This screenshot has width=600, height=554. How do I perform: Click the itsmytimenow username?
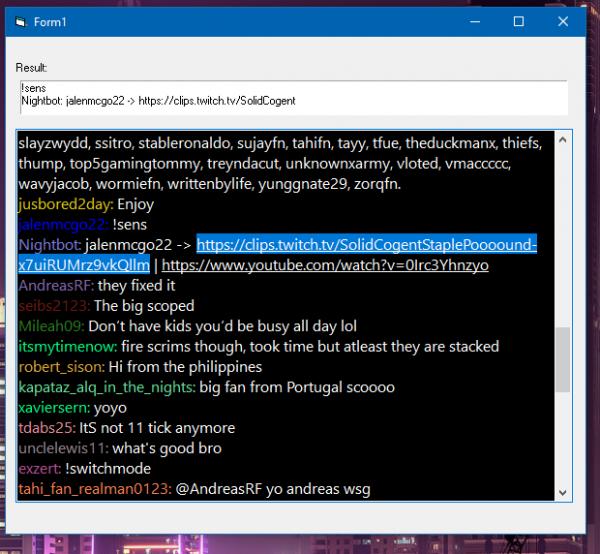(x=67, y=346)
